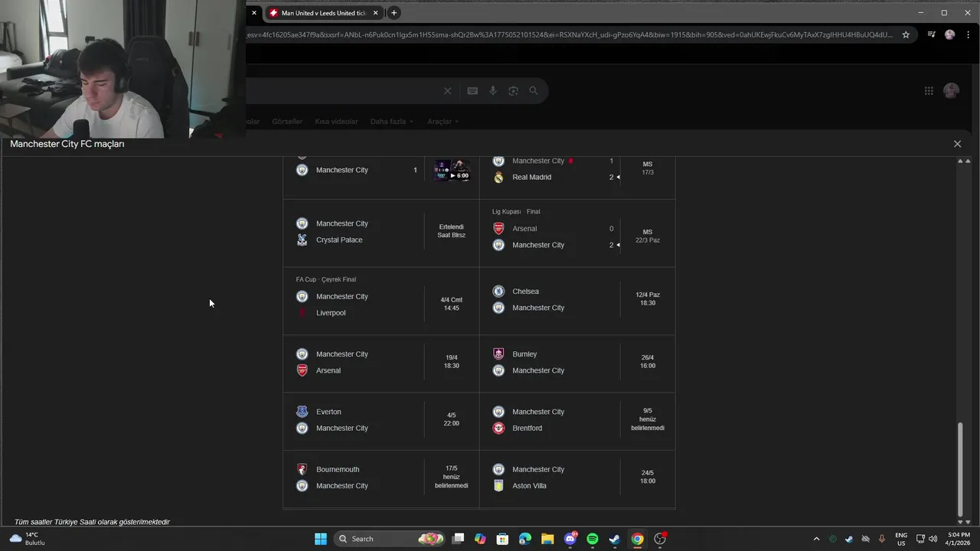The image size is (980, 551).
Task: Click the Bournemouth crest
Action: point(302,470)
